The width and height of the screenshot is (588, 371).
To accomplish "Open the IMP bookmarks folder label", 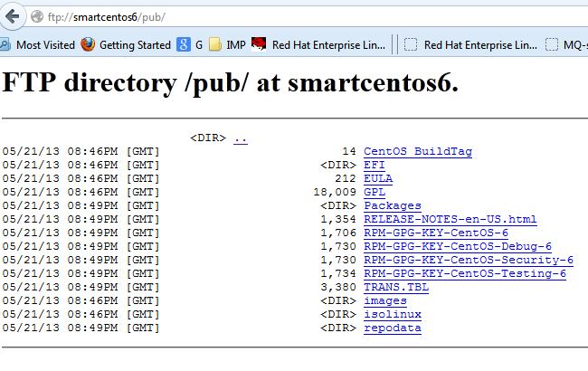I will [236, 45].
